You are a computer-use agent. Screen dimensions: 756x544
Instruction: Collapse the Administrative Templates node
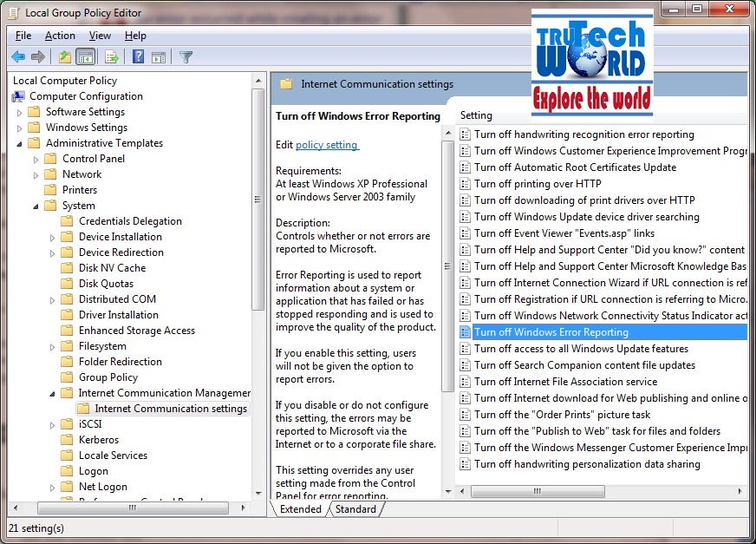tap(19, 144)
